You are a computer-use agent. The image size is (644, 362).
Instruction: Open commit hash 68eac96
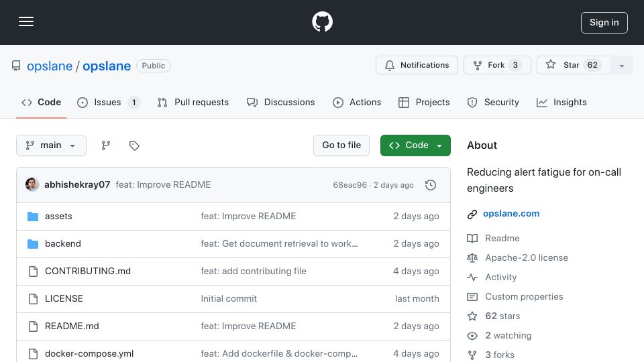click(x=350, y=185)
